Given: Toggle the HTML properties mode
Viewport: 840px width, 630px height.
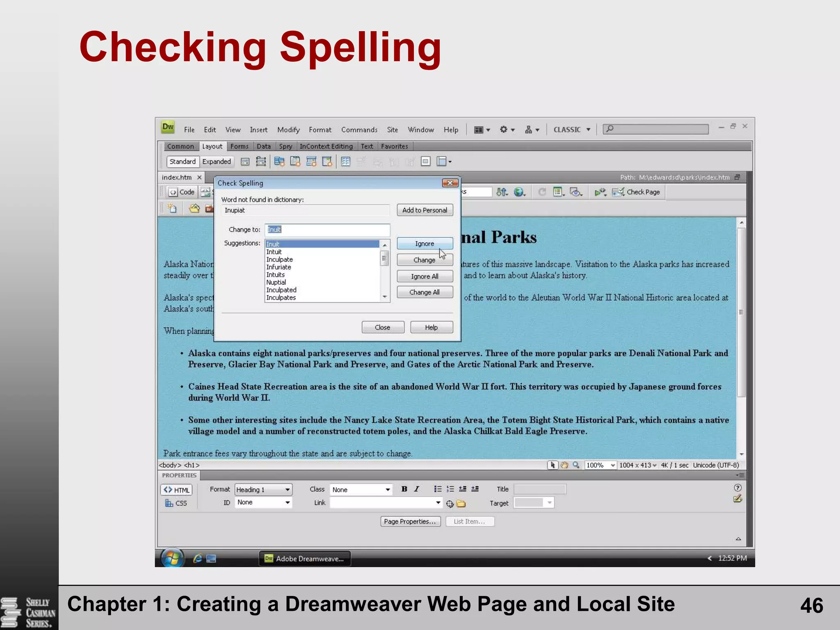Looking at the screenshot, I should tap(176, 490).
